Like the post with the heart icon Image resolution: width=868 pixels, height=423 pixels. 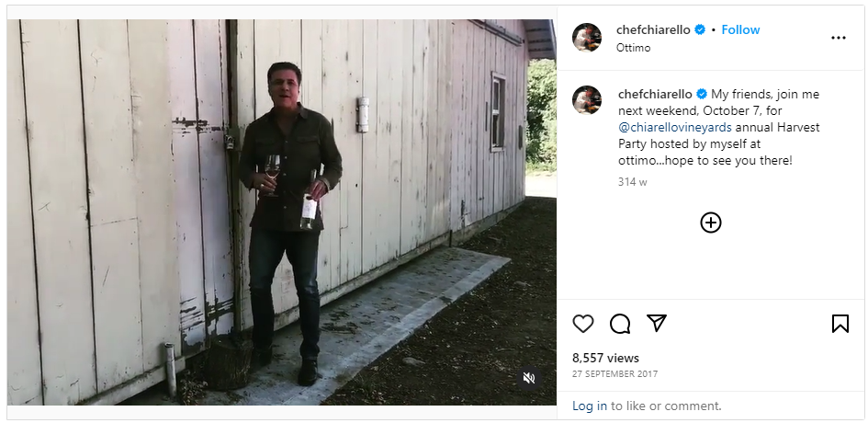(583, 323)
